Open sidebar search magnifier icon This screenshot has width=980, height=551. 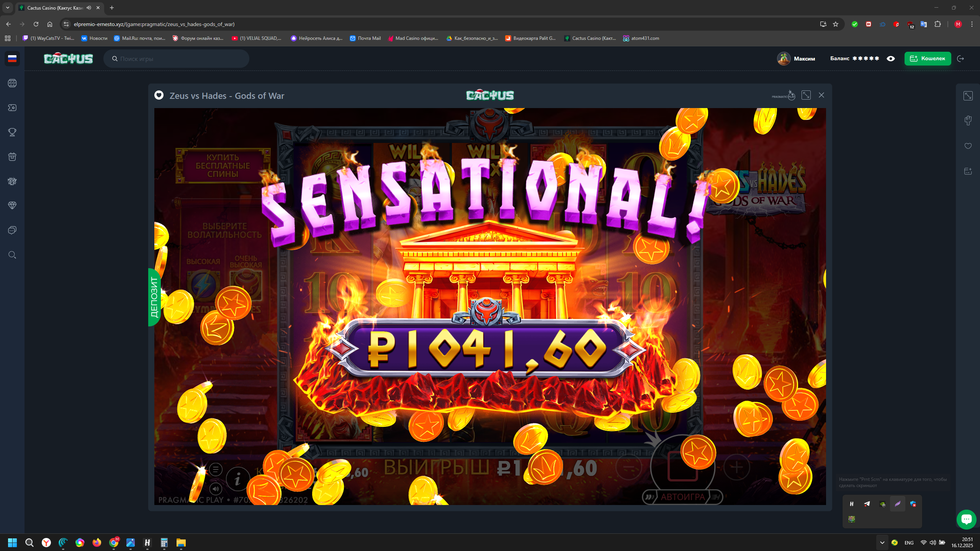(x=12, y=255)
